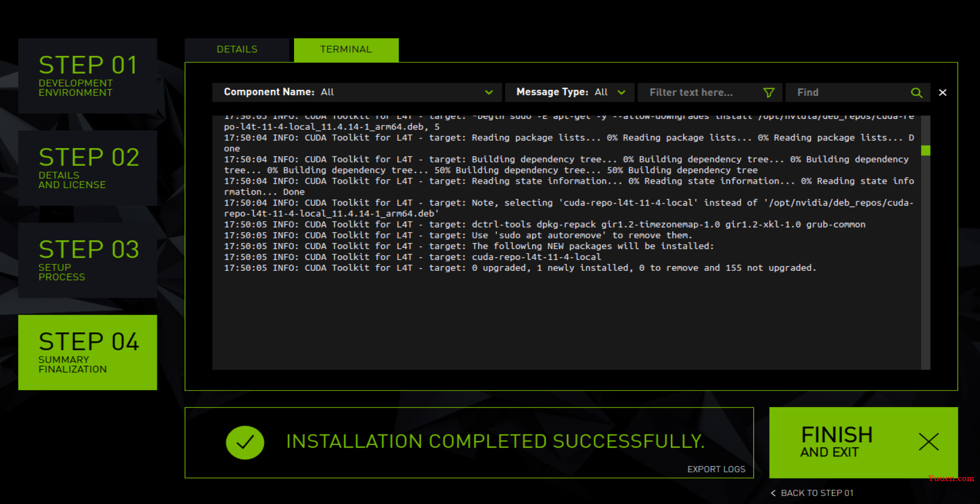Click log line 'Reading state information'
Viewport: 980px width, 504px height.
pos(569,186)
